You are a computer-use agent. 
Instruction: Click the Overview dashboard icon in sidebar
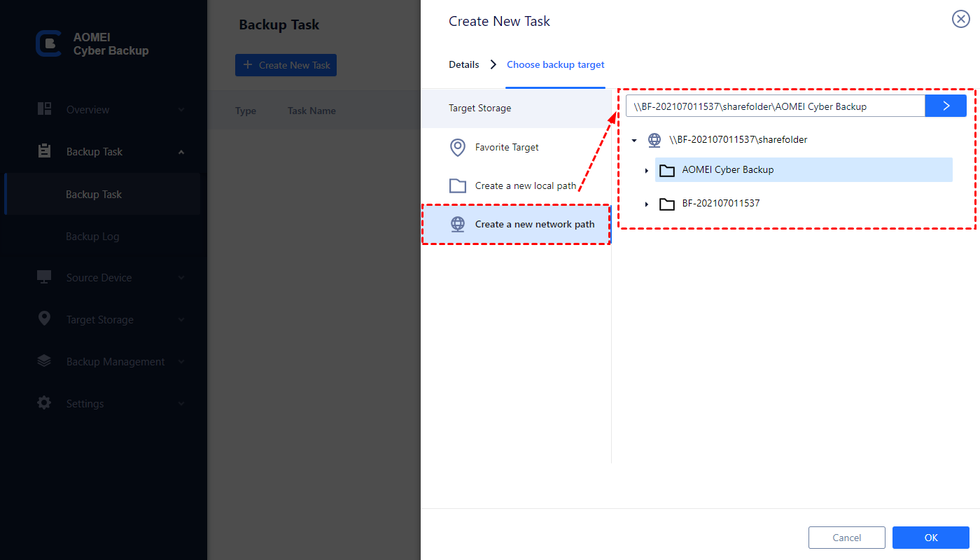(45, 109)
